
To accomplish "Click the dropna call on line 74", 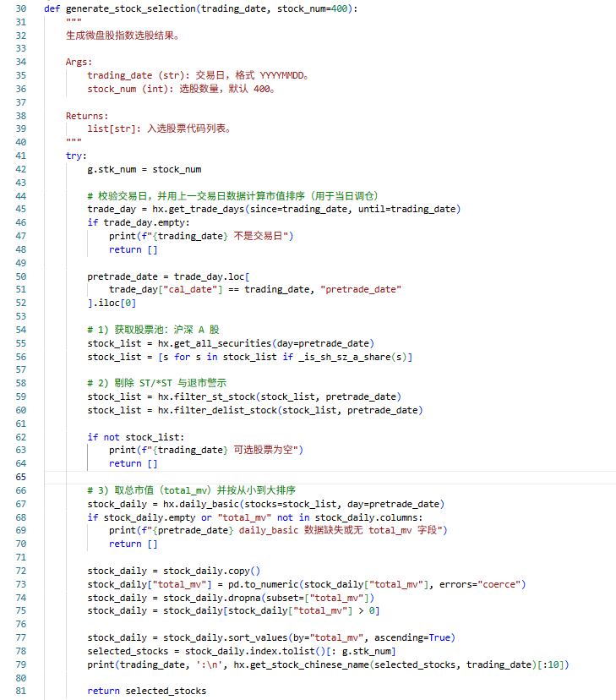I will click(245, 598).
